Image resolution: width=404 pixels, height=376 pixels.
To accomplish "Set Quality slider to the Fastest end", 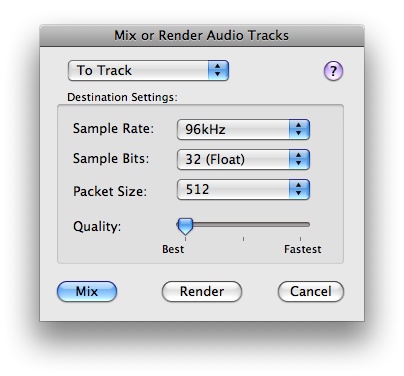I will point(300,225).
